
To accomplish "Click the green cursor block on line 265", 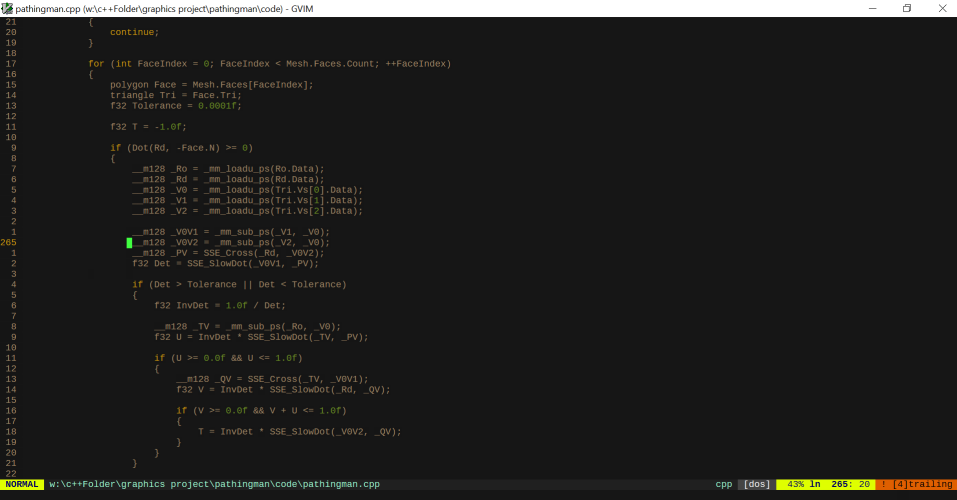I will click(x=129, y=243).
